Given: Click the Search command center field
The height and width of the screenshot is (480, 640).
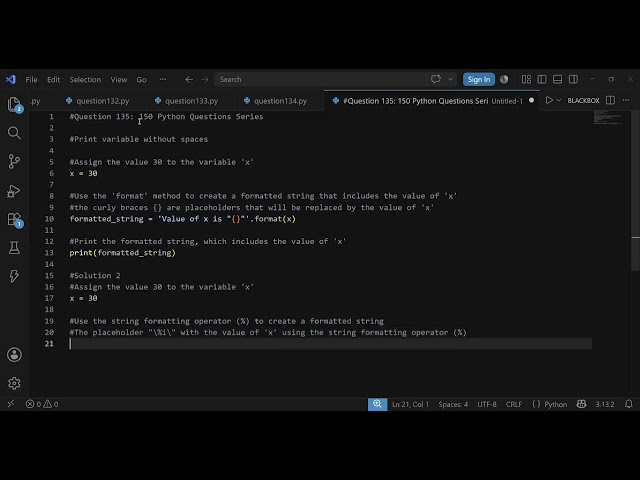Looking at the screenshot, I should coord(320,79).
